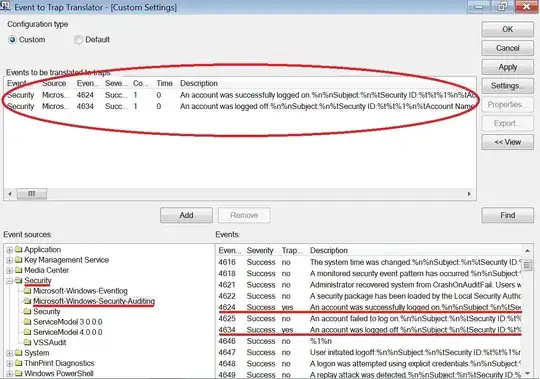Click the Application folder icon
The image size is (540, 379).
[19, 250]
